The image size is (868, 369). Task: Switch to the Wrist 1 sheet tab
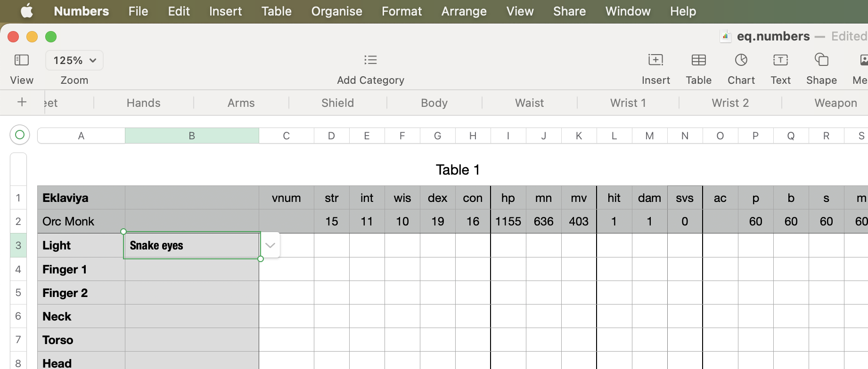pyautogui.click(x=628, y=103)
